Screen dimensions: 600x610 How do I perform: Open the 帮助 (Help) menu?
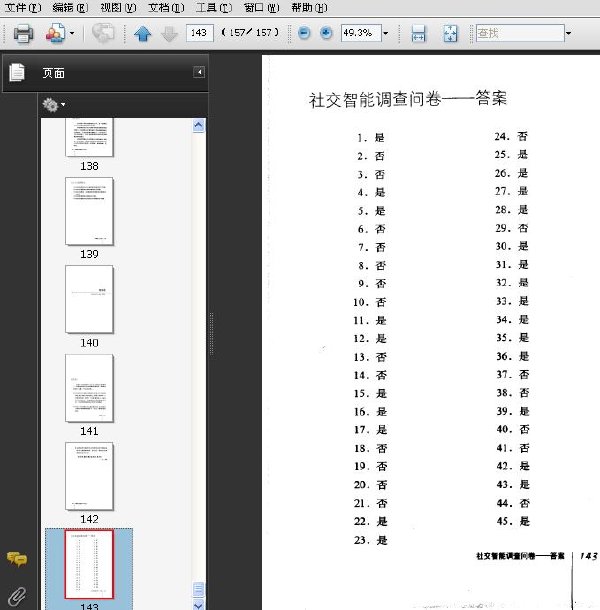(309, 7)
